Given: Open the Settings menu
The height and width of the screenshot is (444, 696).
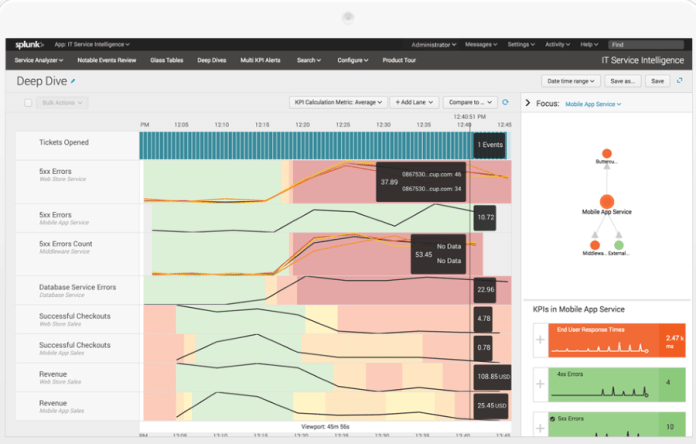Looking at the screenshot, I should 521,44.
